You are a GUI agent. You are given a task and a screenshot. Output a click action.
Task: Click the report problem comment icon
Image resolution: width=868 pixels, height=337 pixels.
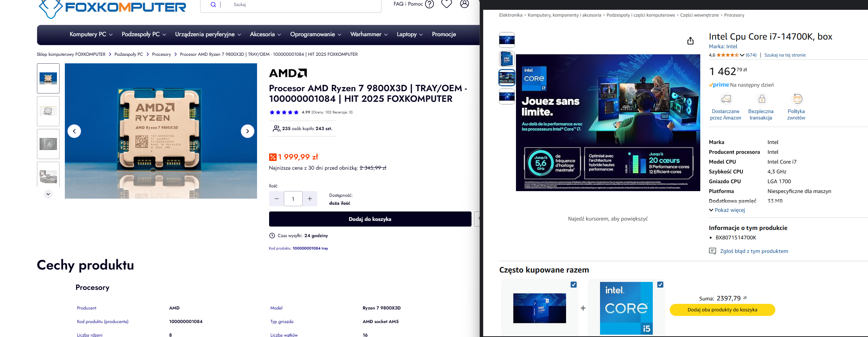point(712,251)
